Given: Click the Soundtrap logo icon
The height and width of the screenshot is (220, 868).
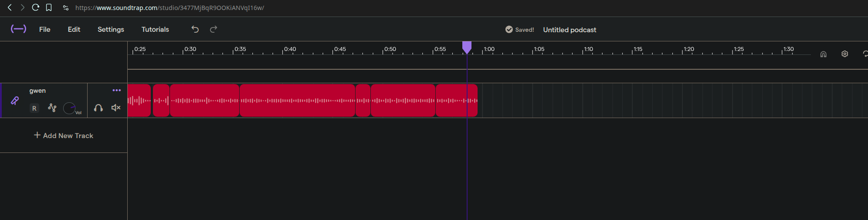Looking at the screenshot, I should point(18,29).
